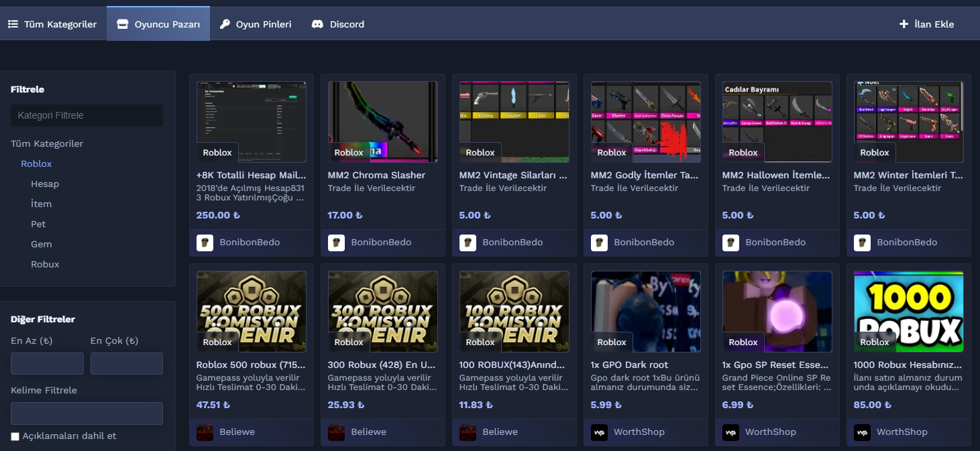Click WorthShop logo under 1000 Robux listing

click(862, 432)
